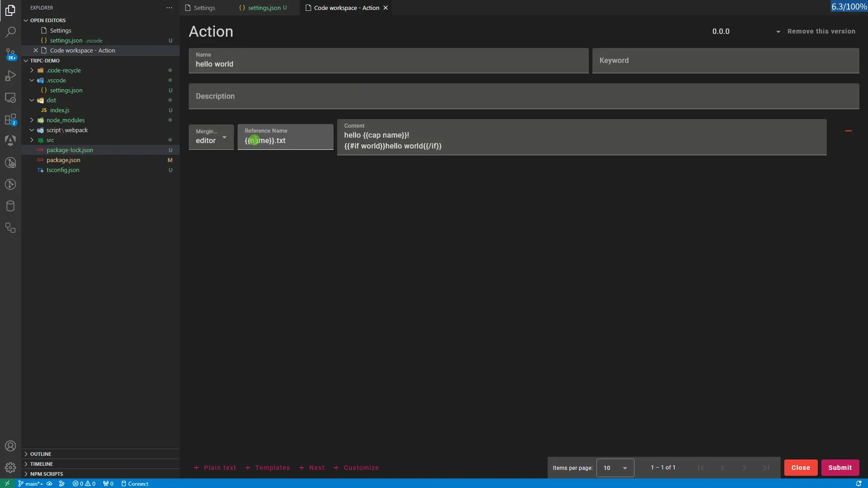Open the database cylinder view in activity bar
The height and width of the screenshot is (488, 868).
tap(10, 206)
